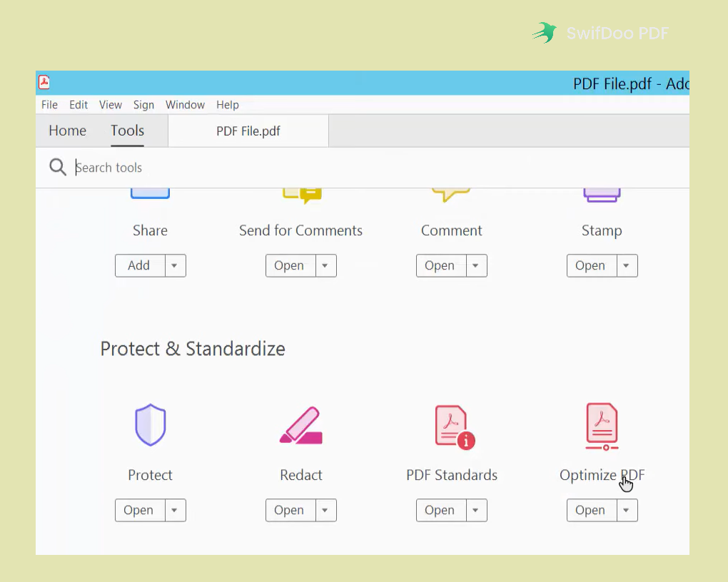The width and height of the screenshot is (728, 582).
Task: Click the Comment speech bubble icon
Action: pos(451,195)
